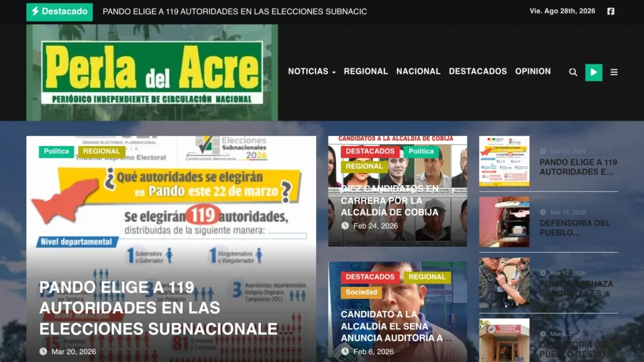Open sidebar thumbnail of police officers
644x362 pixels.
504,283
